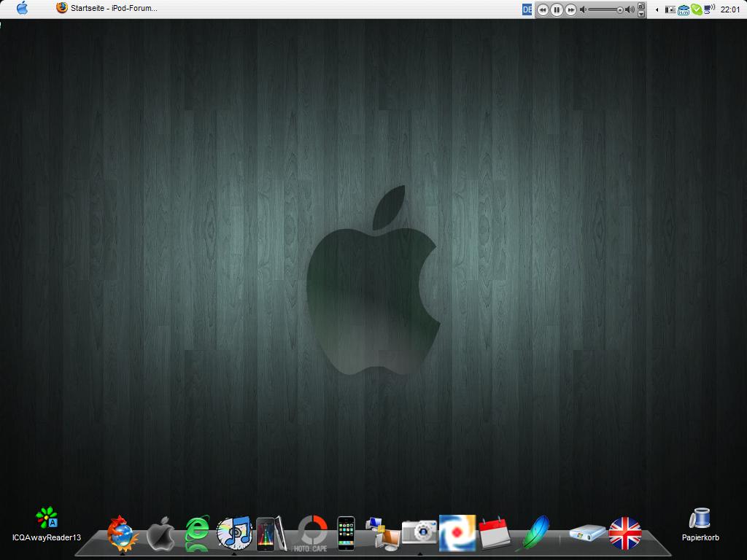Restore the media player from the mini toolbar
The image size is (747, 560).
[641, 6]
